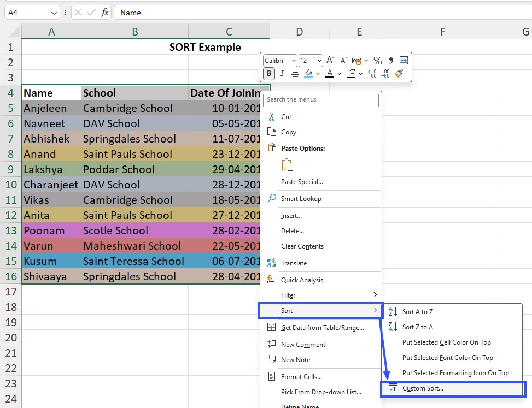Click Custom Sort... label
The height and width of the screenshot is (408, 532).
[423, 388]
